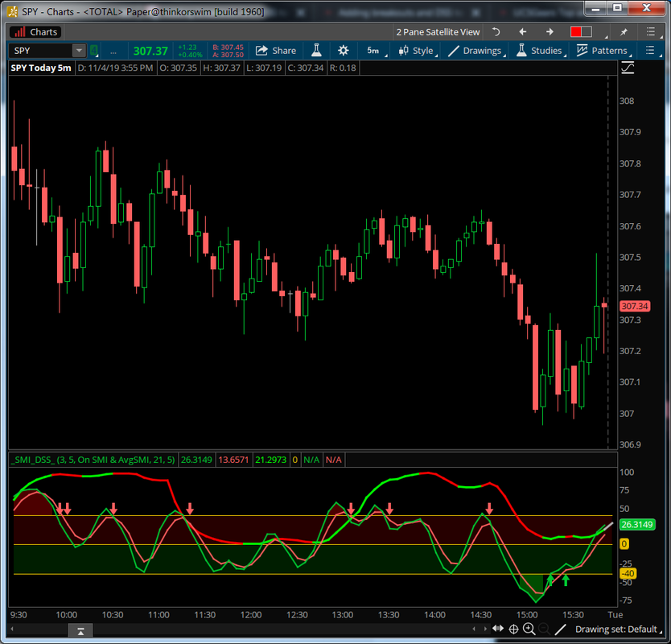Open the Style menu
Screen dimensions: 671x644
click(x=418, y=51)
